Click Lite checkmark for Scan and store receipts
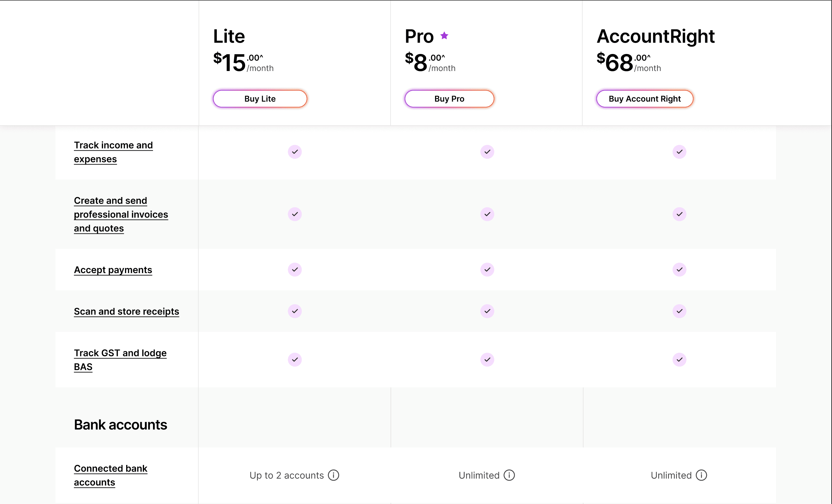Viewport: 832px width, 504px height. click(294, 311)
